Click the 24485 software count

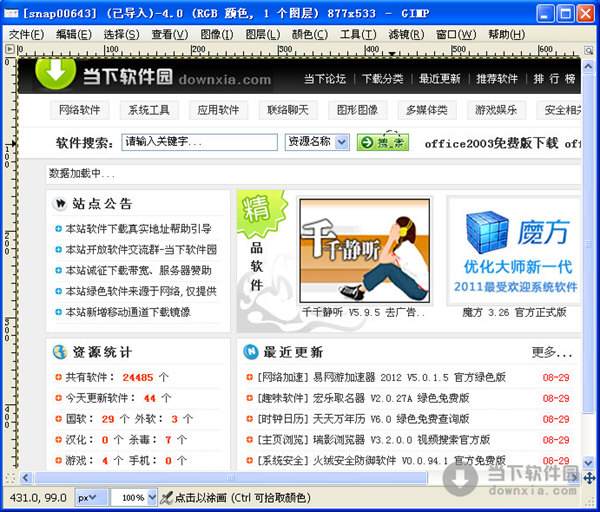[138, 378]
